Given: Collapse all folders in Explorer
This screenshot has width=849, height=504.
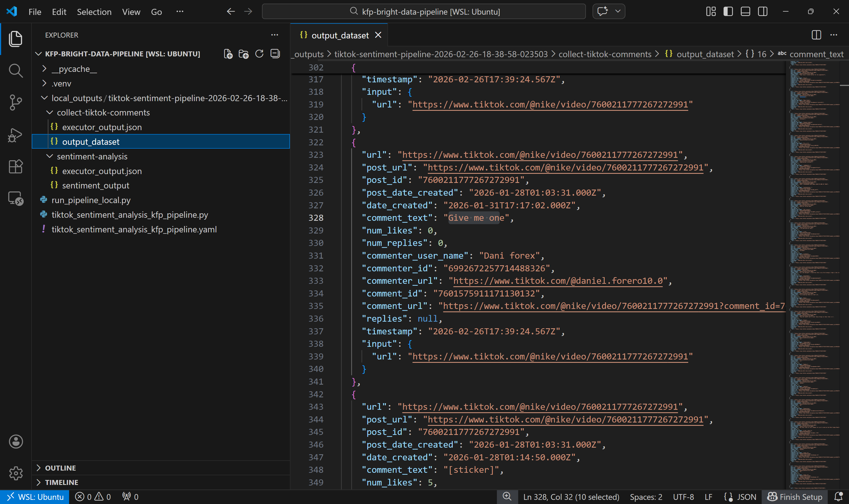Looking at the screenshot, I should click(275, 54).
